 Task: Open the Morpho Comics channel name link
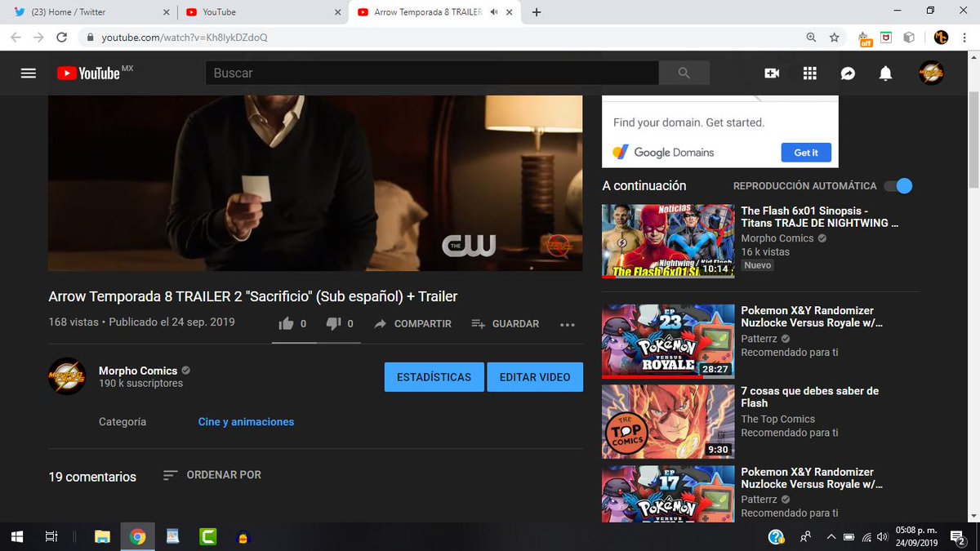[x=138, y=371]
